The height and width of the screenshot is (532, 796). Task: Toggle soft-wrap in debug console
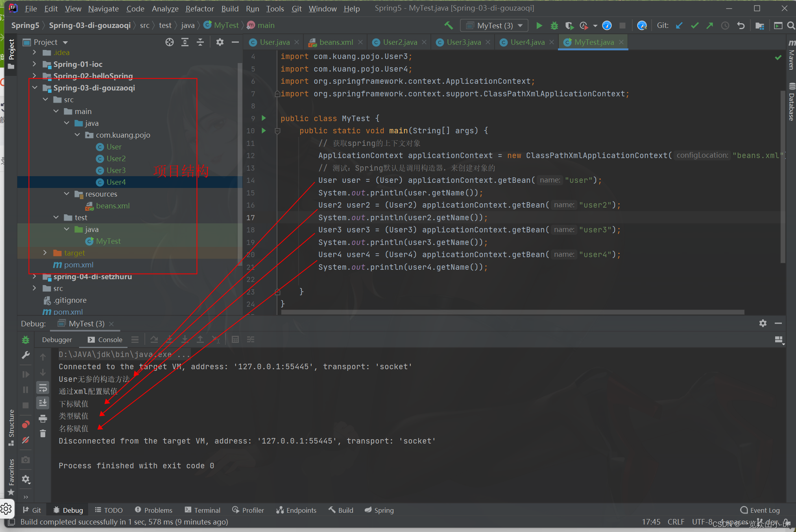coord(43,388)
